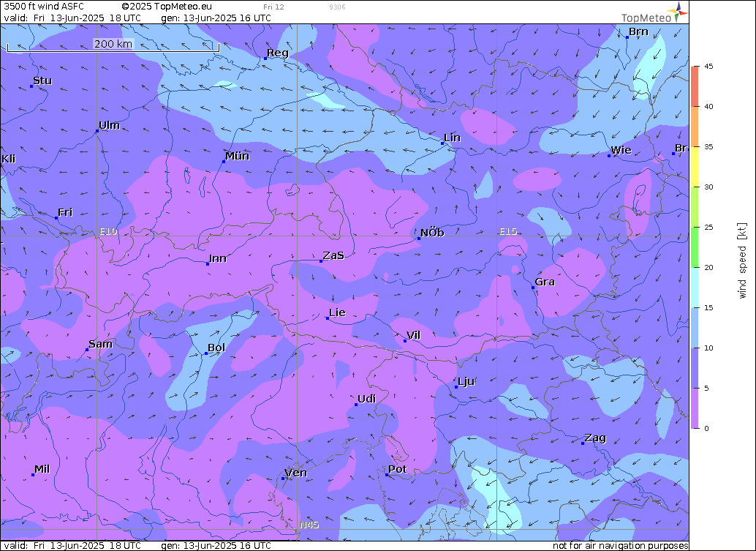Click the 'N45' latitude label
Image resolution: width=756 pixels, height=551 pixels.
(309, 525)
